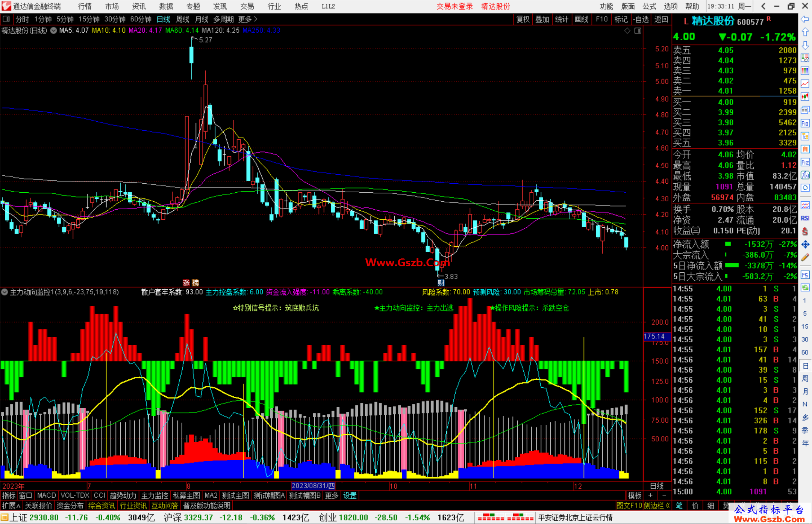Collapse the 侧边栏 sidebar
This screenshot has height=524, width=812.
point(657,506)
